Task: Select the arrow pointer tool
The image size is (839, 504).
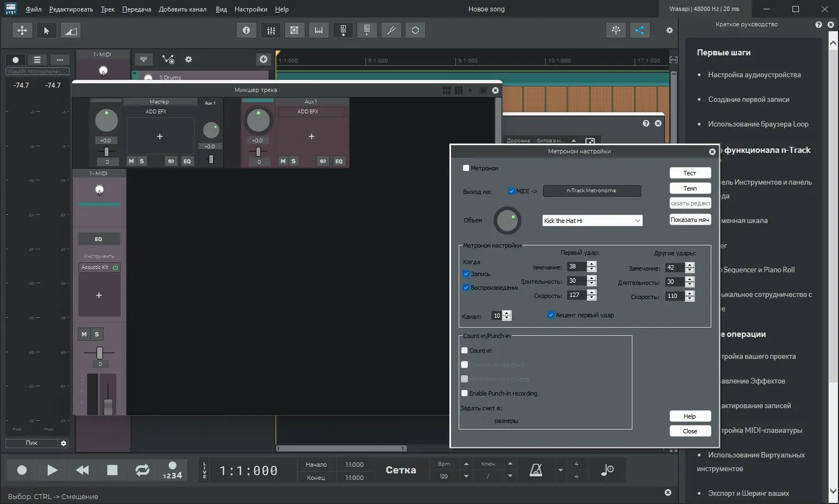Action: click(47, 31)
